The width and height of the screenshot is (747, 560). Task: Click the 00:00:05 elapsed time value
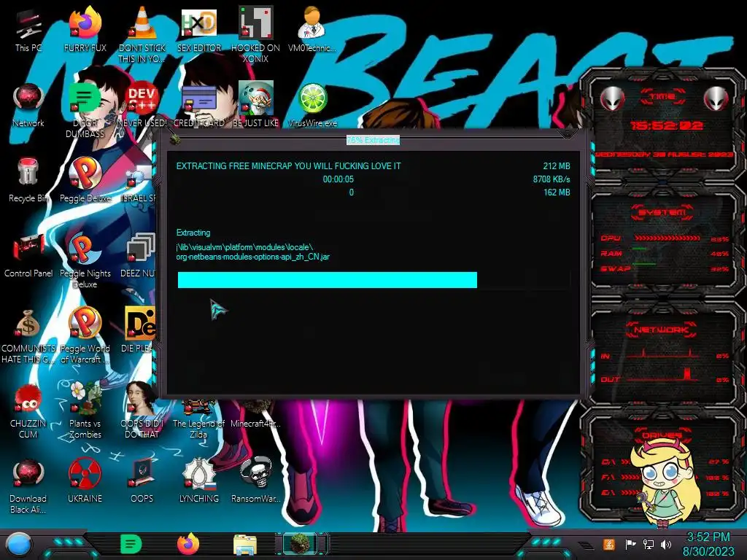338,179
